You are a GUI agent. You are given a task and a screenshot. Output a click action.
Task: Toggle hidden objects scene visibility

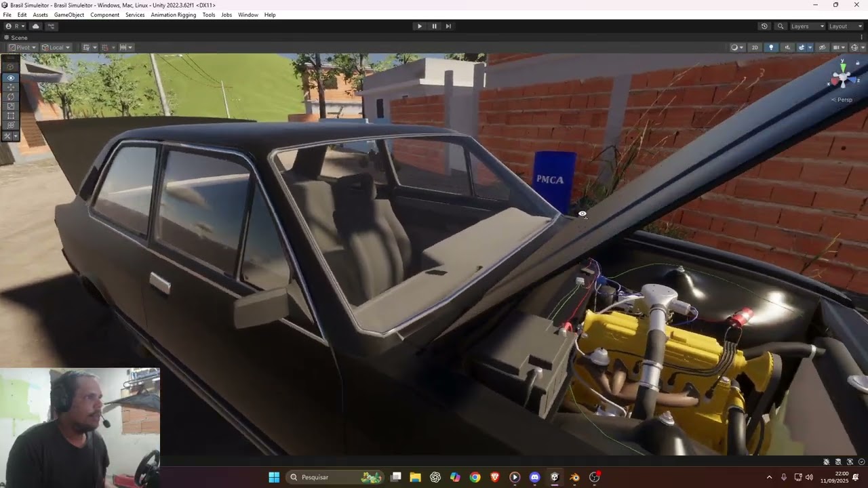(822, 47)
